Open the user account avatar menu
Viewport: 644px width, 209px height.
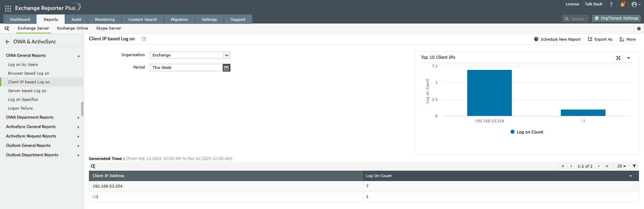pyautogui.click(x=636, y=4)
